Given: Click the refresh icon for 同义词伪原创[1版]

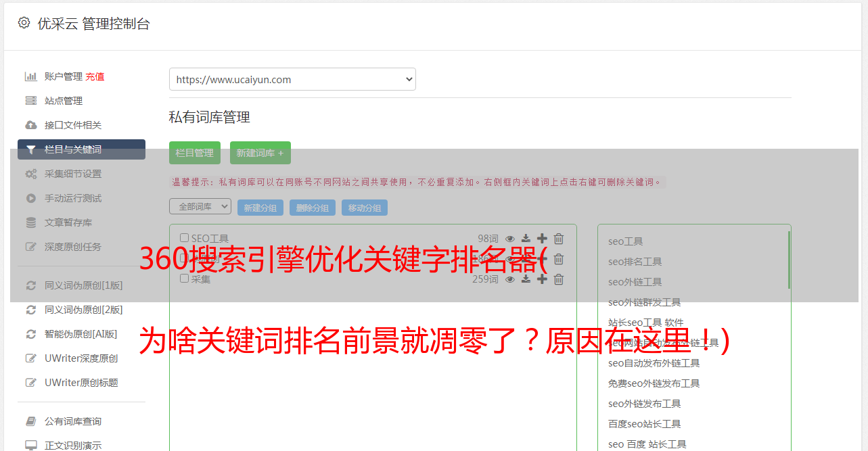Looking at the screenshot, I should 30,285.
